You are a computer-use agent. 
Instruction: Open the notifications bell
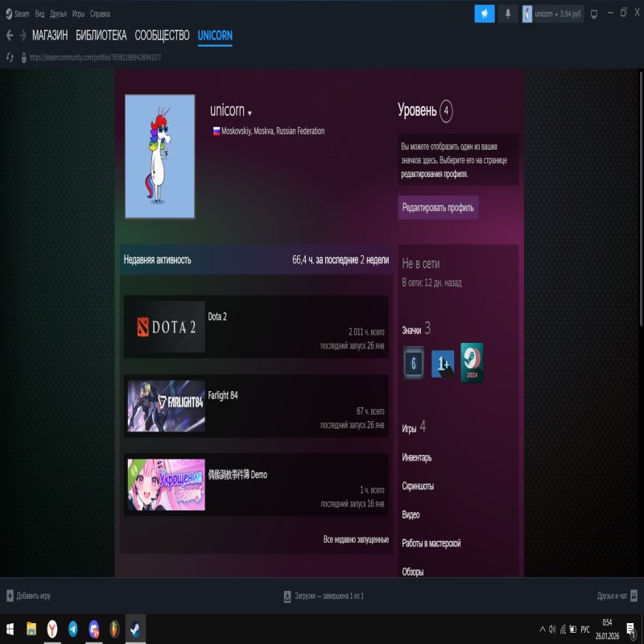point(507,14)
